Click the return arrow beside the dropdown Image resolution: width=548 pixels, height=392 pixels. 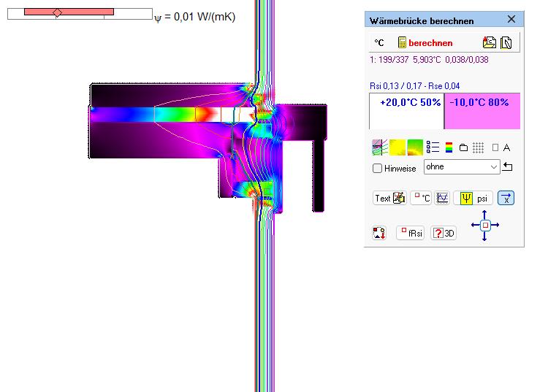pyautogui.click(x=508, y=167)
